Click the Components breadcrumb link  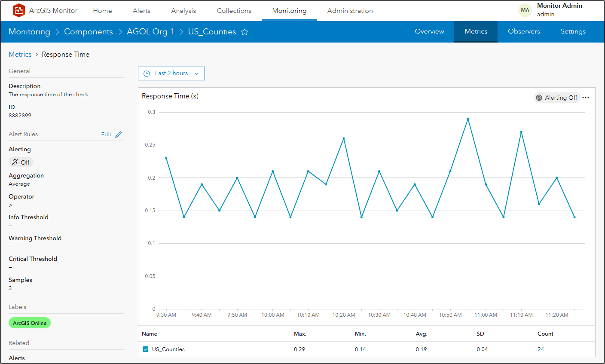pyautogui.click(x=89, y=32)
